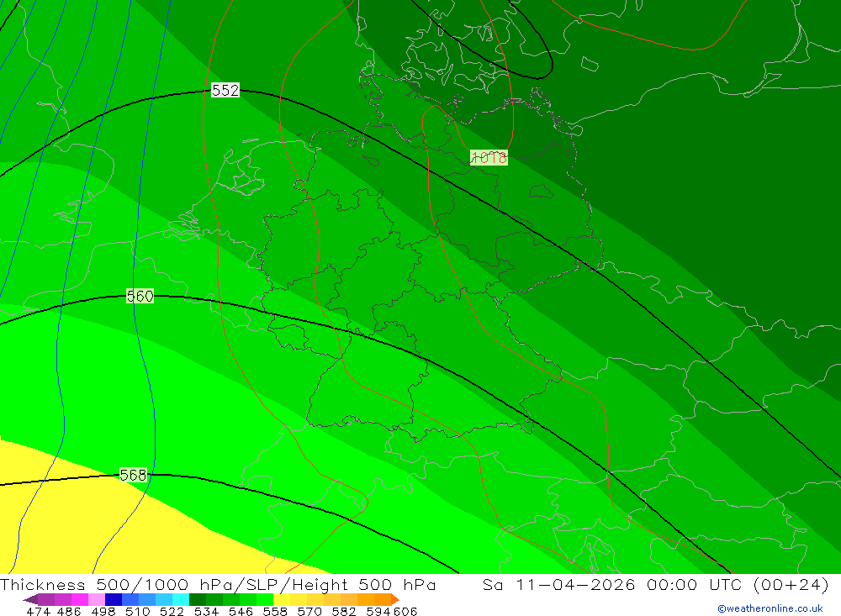This screenshot has width=841, height=616.
Task: Click the 510 legend value
Action: [x=138, y=611]
